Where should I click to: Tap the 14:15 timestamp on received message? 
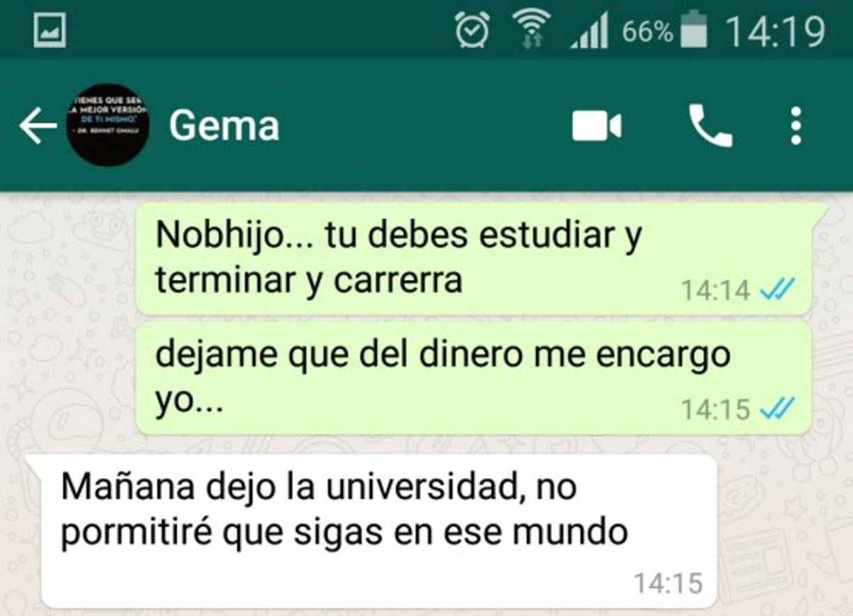(x=668, y=583)
